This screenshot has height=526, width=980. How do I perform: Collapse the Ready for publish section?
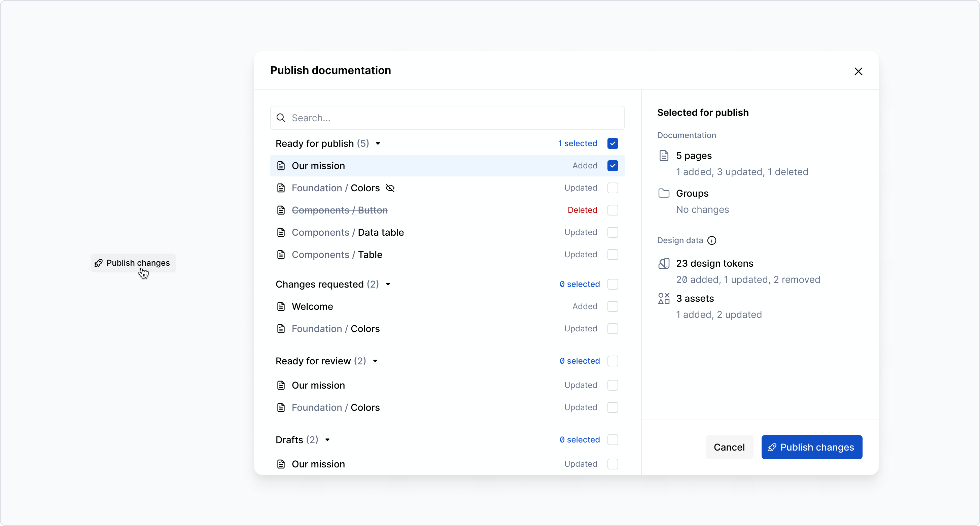[378, 143]
